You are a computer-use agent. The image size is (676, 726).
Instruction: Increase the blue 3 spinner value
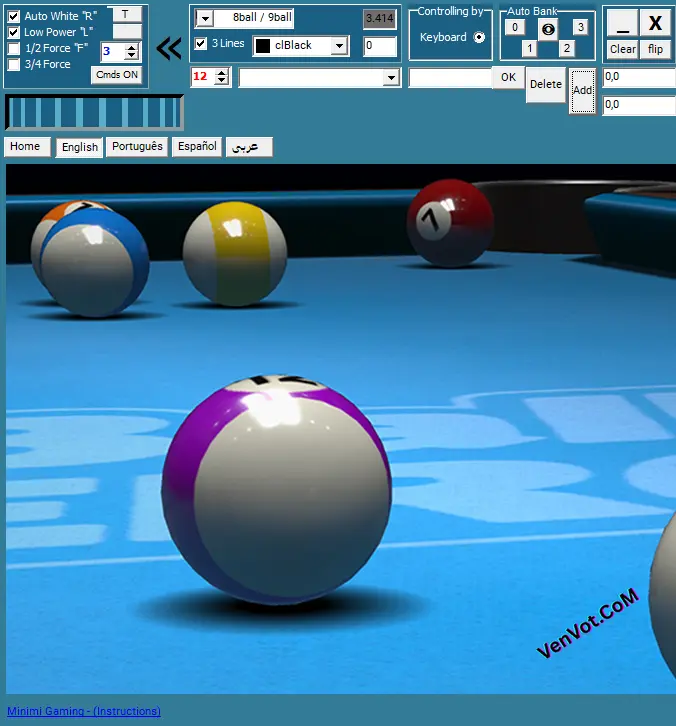(132, 47)
